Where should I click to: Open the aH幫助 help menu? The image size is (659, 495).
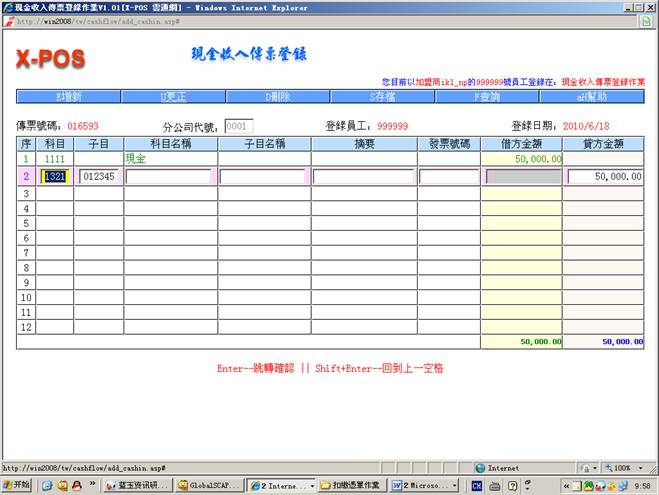click(593, 97)
